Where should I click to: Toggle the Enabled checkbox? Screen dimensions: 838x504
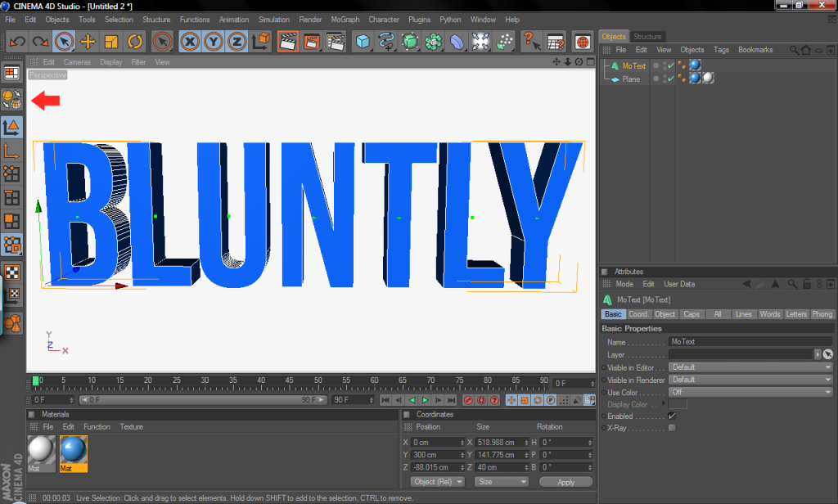pyautogui.click(x=672, y=416)
